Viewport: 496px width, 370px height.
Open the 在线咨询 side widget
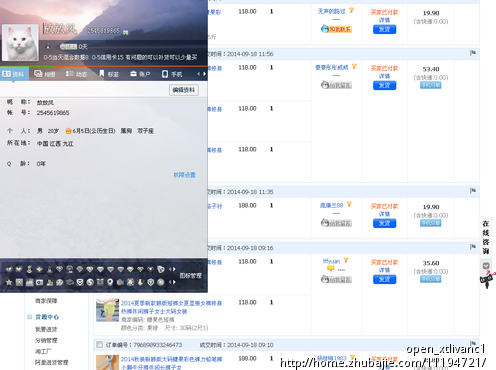pos(486,237)
